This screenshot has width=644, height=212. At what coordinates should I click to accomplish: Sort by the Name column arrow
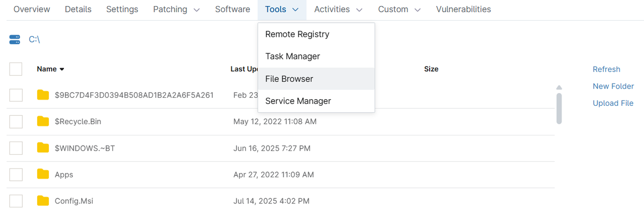click(x=62, y=69)
